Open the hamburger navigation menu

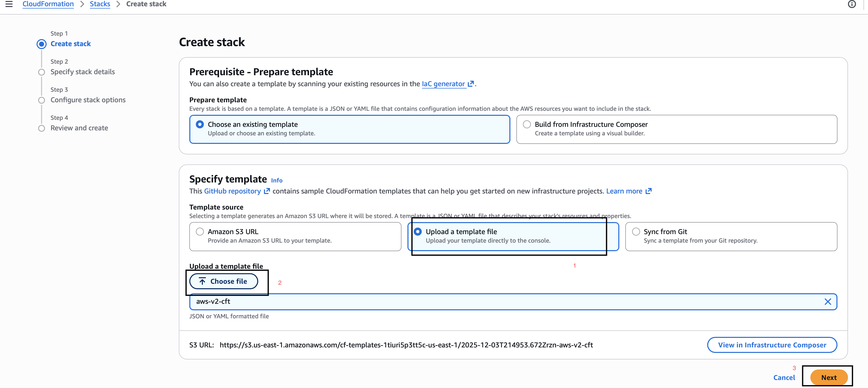pos(9,4)
